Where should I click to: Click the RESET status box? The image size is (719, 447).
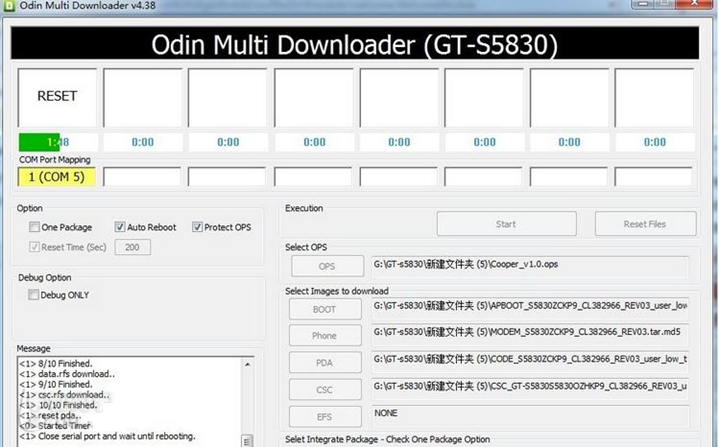[x=57, y=98]
